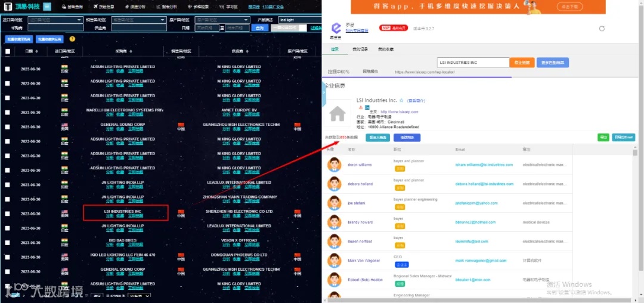
Task: Click the blue 更多匹配结果 button
Action: pos(552,63)
